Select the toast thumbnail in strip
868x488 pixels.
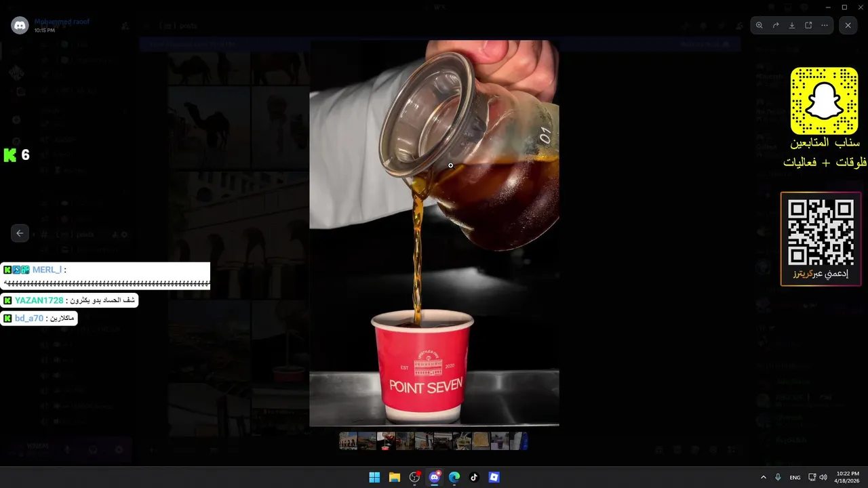[481, 441]
